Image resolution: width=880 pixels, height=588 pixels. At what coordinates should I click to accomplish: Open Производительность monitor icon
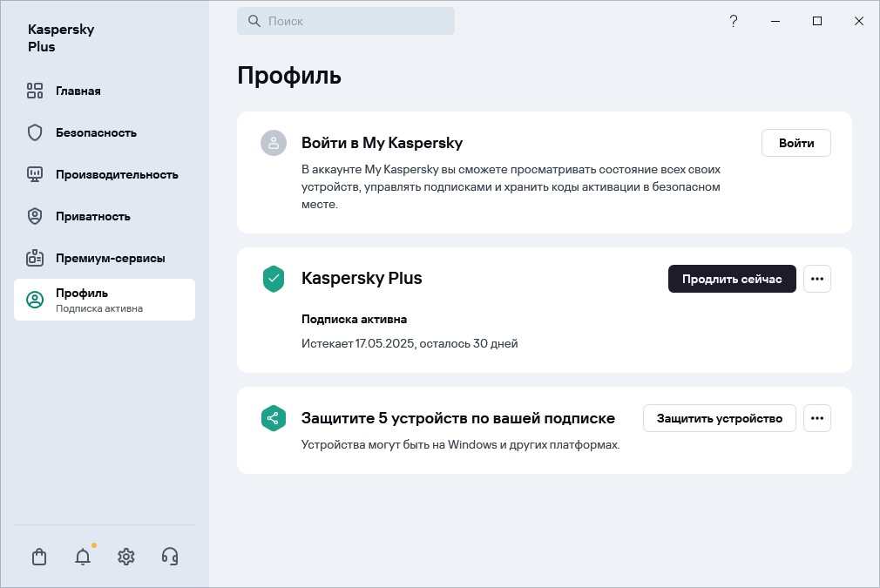coord(35,174)
